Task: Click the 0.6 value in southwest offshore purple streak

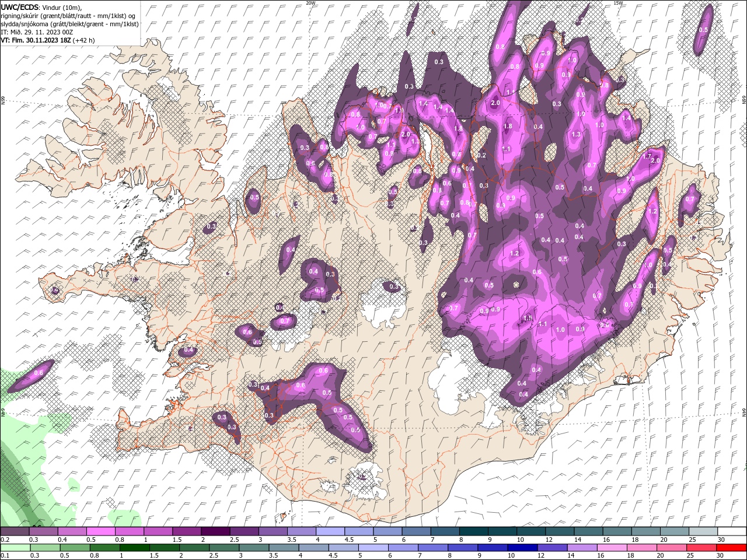Action: (x=39, y=372)
